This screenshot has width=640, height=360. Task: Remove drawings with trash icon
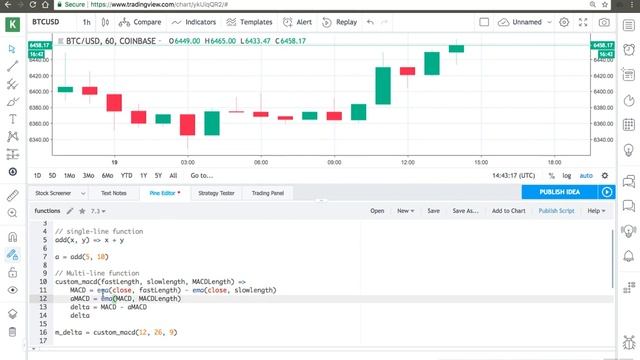coord(12,332)
